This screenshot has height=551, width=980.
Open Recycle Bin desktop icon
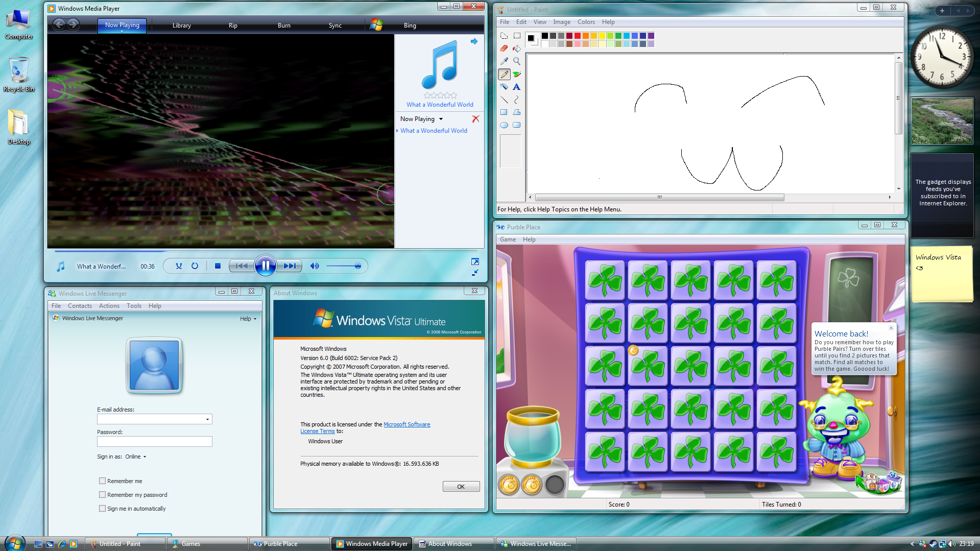pyautogui.click(x=19, y=75)
